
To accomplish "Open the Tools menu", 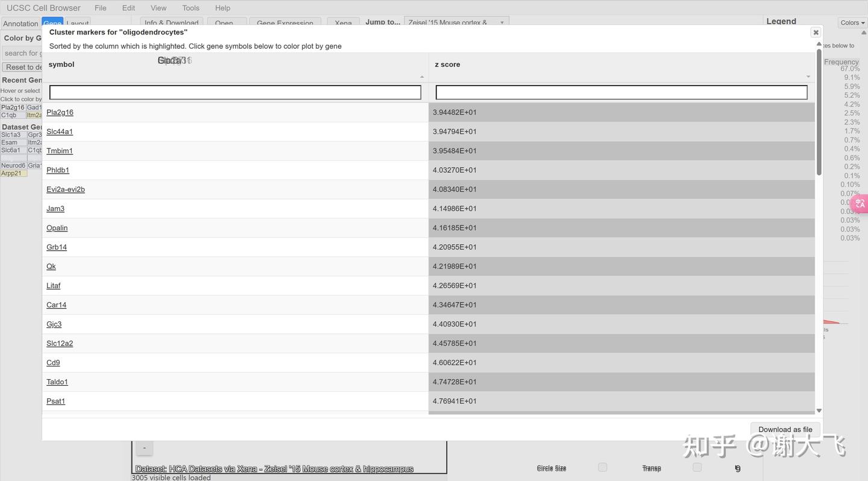I will click(x=190, y=8).
